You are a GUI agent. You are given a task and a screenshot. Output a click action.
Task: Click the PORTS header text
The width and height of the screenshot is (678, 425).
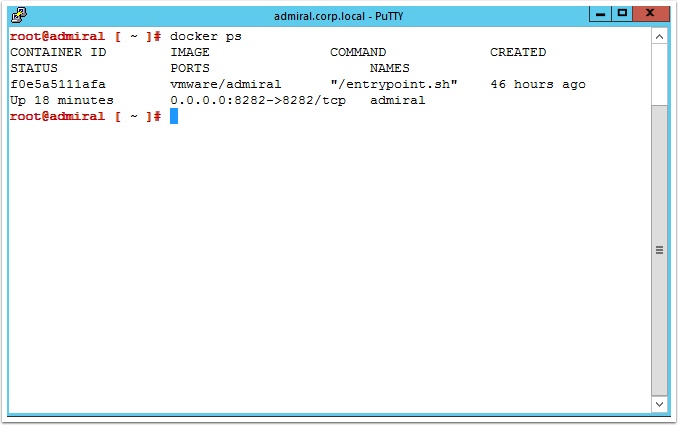pyautogui.click(x=190, y=68)
